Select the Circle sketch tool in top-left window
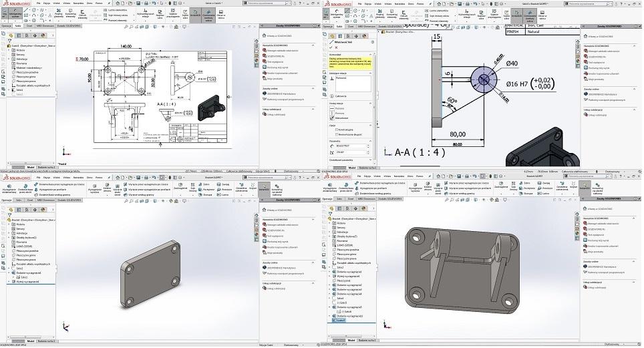Viewport: 644px width, 348px height. coord(34,10)
